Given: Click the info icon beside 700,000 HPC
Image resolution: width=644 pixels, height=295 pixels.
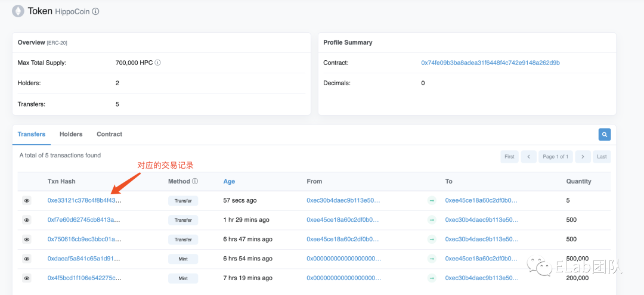Looking at the screenshot, I should tap(157, 63).
